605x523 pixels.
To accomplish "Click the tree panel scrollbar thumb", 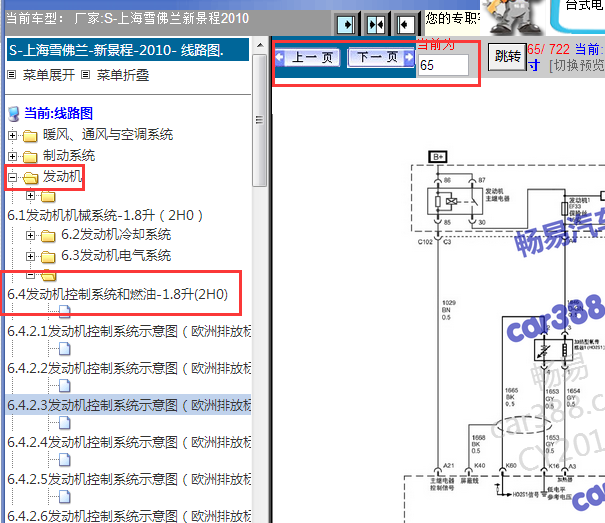I will click(x=260, y=120).
